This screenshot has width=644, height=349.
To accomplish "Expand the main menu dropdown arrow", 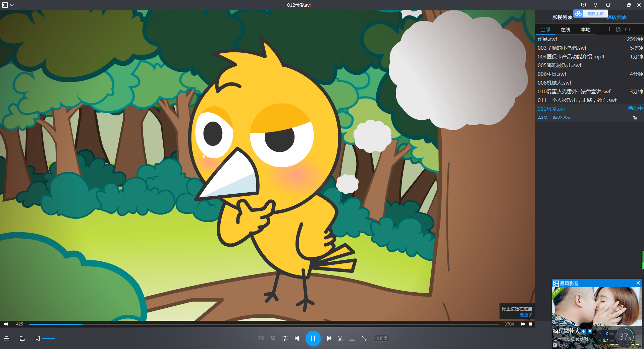I will (x=12, y=5).
